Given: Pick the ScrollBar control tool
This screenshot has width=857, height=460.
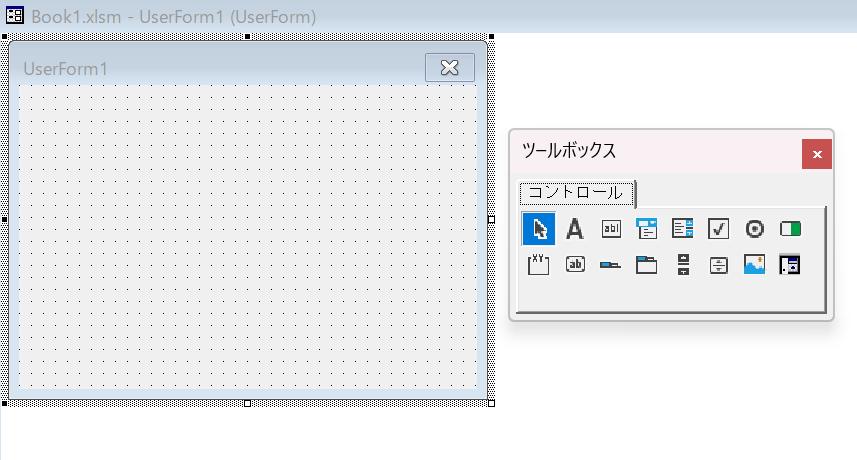Looking at the screenshot, I should click(x=683, y=265).
